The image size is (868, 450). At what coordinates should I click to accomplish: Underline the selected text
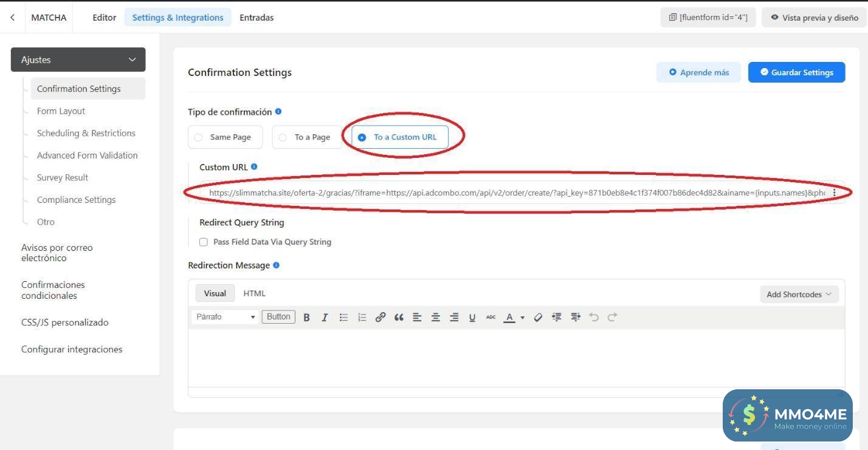(472, 317)
